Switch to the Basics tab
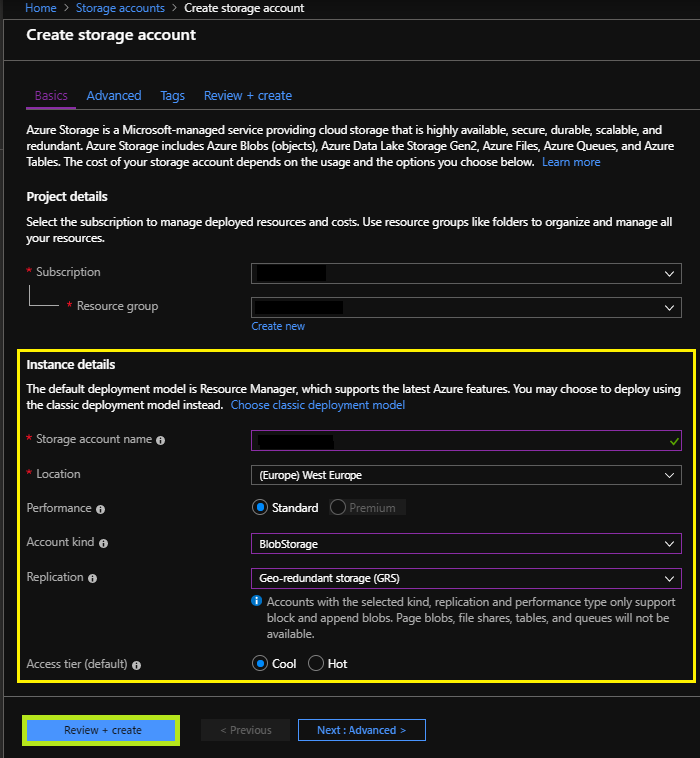 click(51, 96)
